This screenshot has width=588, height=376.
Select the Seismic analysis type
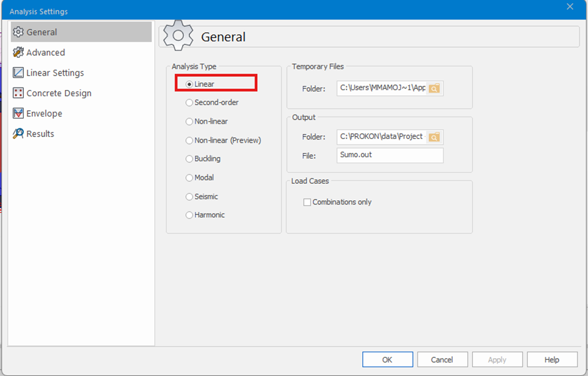tap(202, 196)
